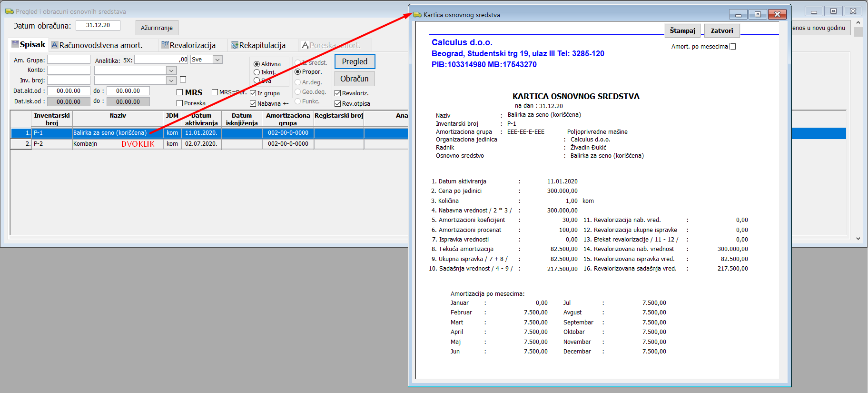Expand the Sve analitika dropdown
868x393 pixels.
click(217, 60)
